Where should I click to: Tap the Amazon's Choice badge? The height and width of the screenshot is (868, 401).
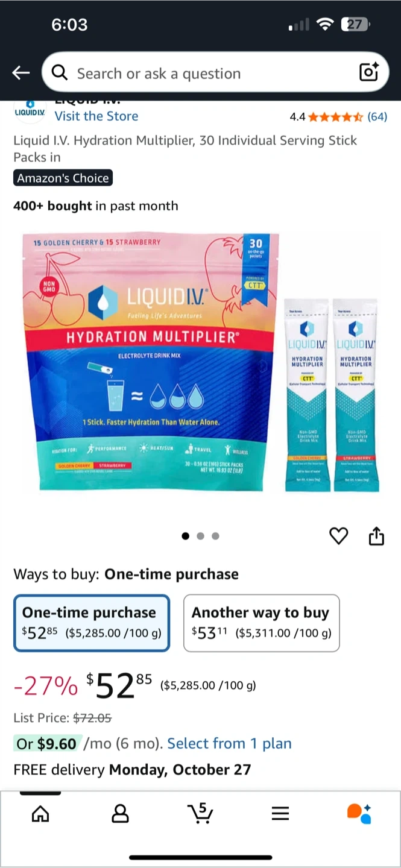pos(63,178)
